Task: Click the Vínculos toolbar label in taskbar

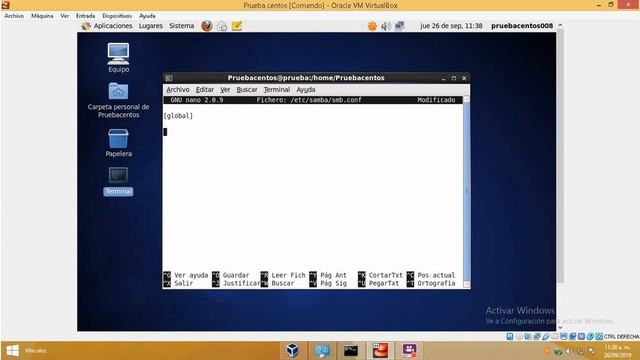Action: click(x=36, y=351)
